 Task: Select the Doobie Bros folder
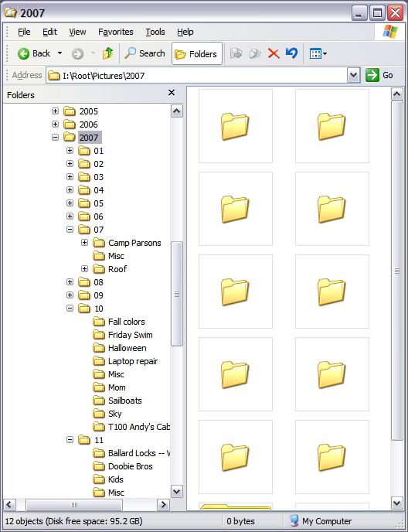coord(131,466)
